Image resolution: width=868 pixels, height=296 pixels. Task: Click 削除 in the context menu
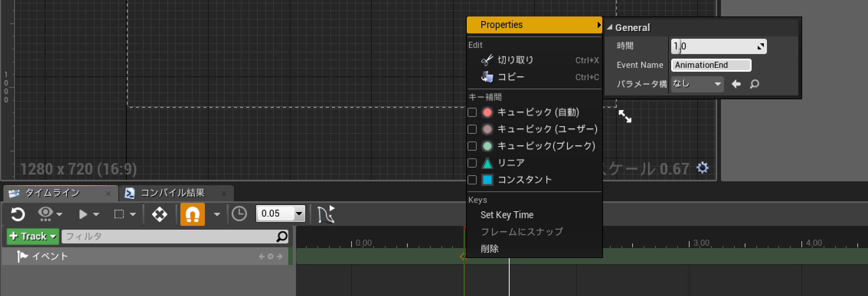(x=534, y=249)
